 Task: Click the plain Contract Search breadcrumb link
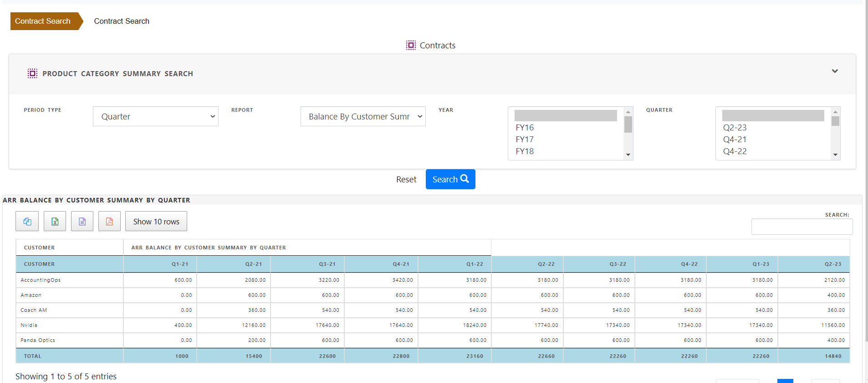coord(122,21)
